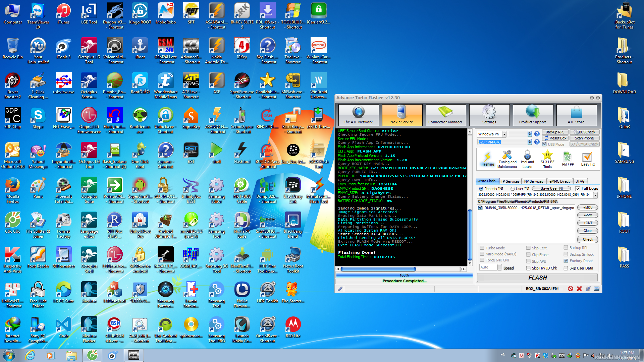Click the Backup RPL button
Viewport: 644px width, 362px height.
point(555,132)
